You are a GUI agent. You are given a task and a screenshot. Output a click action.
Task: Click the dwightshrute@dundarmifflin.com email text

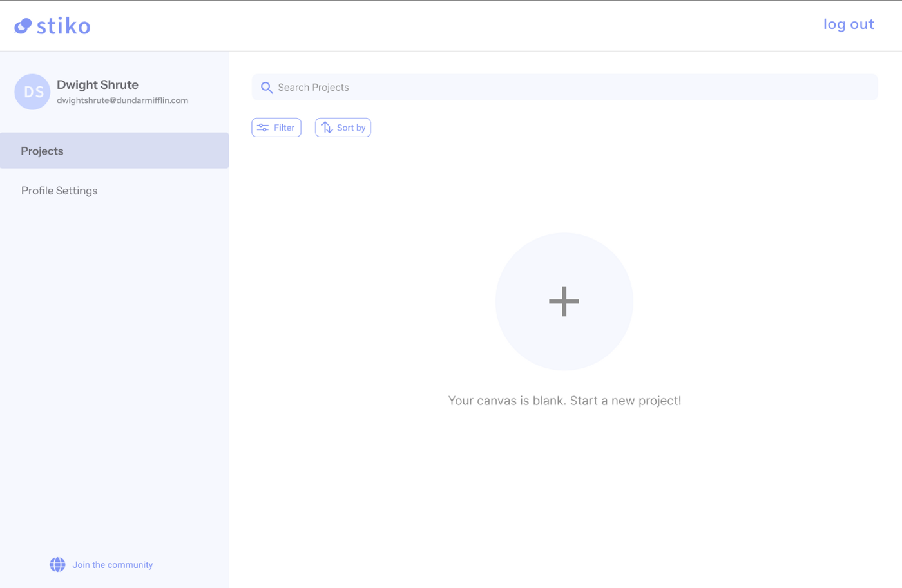coord(122,100)
